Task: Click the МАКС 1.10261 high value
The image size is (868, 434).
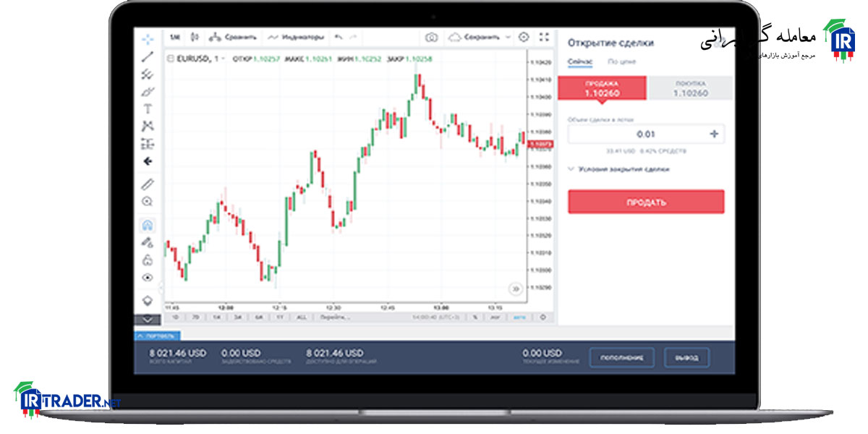Action: (x=308, y=59)
